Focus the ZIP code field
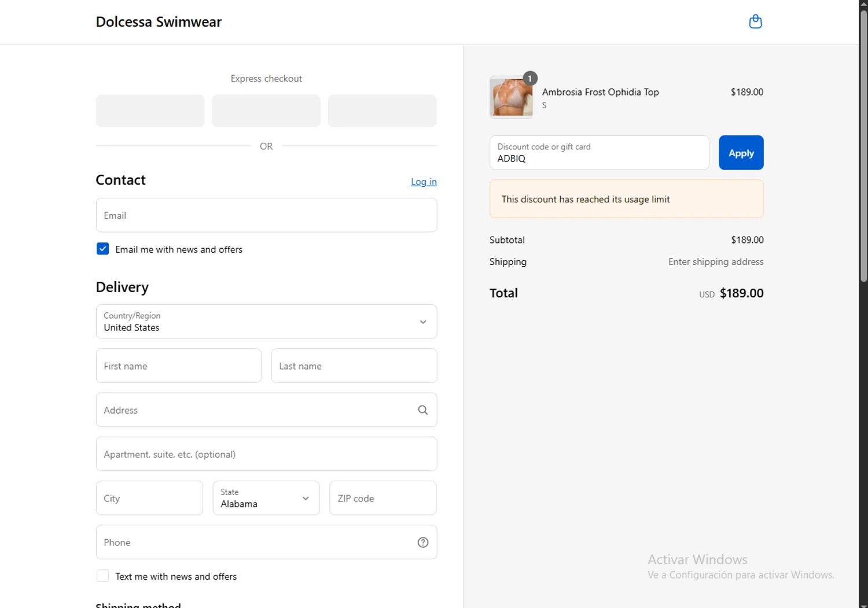 (383, 498)
